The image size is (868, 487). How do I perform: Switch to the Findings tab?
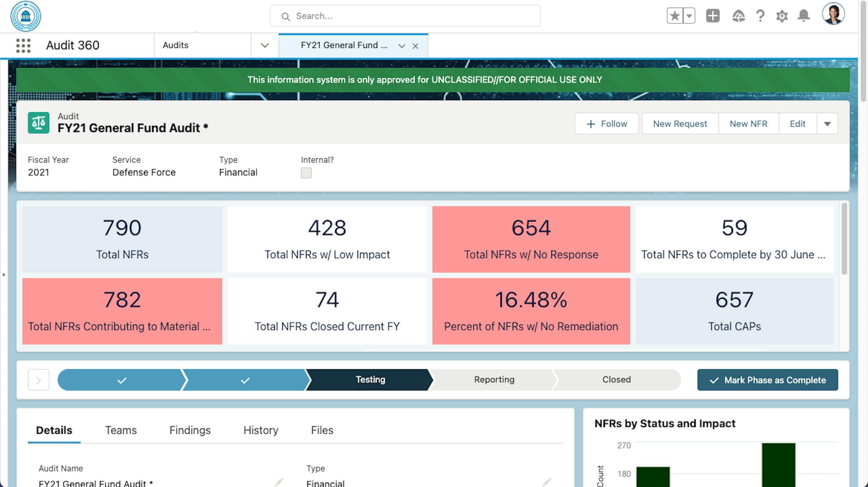click(190, 430)
